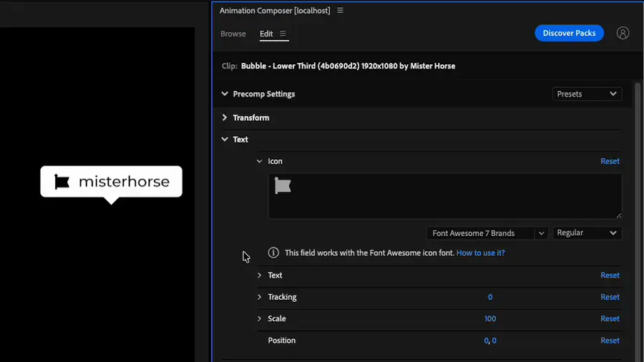
Task: Click inside the Icon text input area
Action: (x=445, y=196)
